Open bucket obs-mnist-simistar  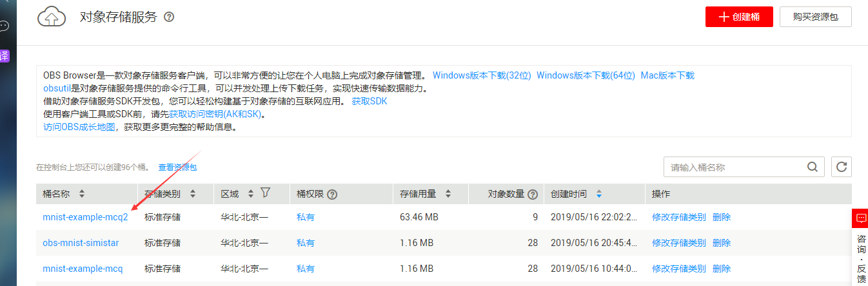point(81,243)
